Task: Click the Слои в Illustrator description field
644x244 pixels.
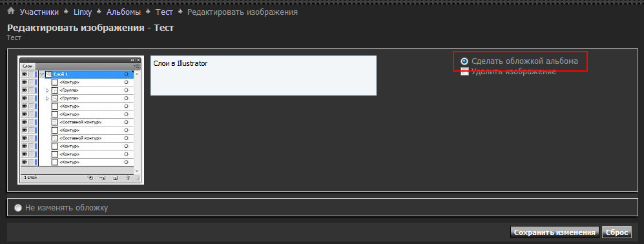Action: coord(264,76)
